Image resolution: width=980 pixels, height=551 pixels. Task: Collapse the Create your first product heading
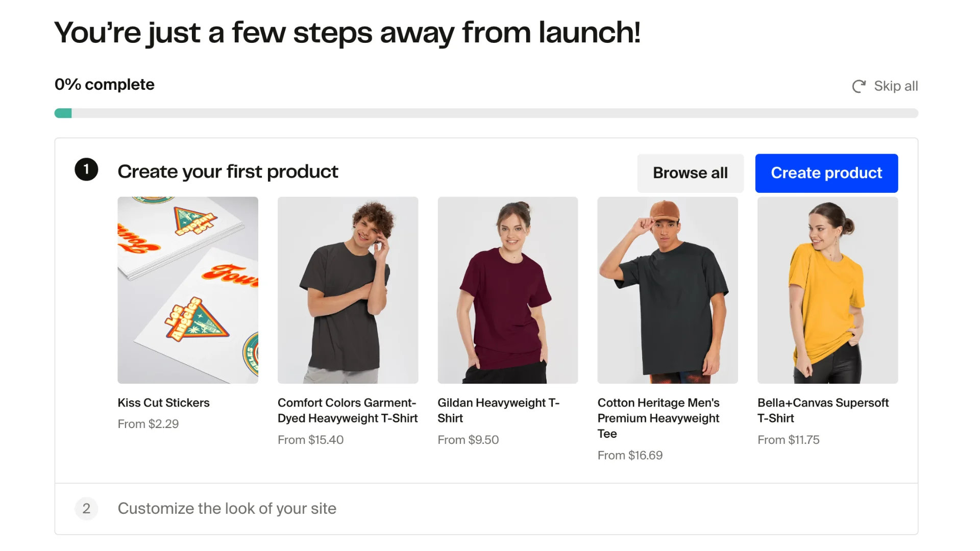coord(228,172)
